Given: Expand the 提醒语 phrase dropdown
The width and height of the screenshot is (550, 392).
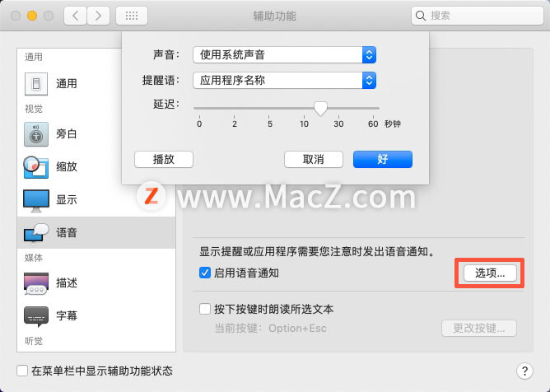Looking at the screenshot, I should [x=285, y=81].
